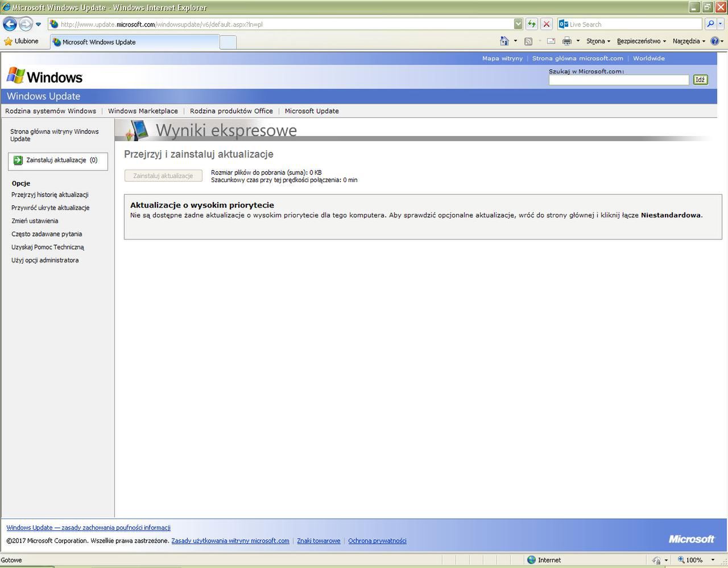This screenshot has width=728, height=568.
Task: Expand the RSS feeds dropdown arrow
Action: (x=539, y=41)
